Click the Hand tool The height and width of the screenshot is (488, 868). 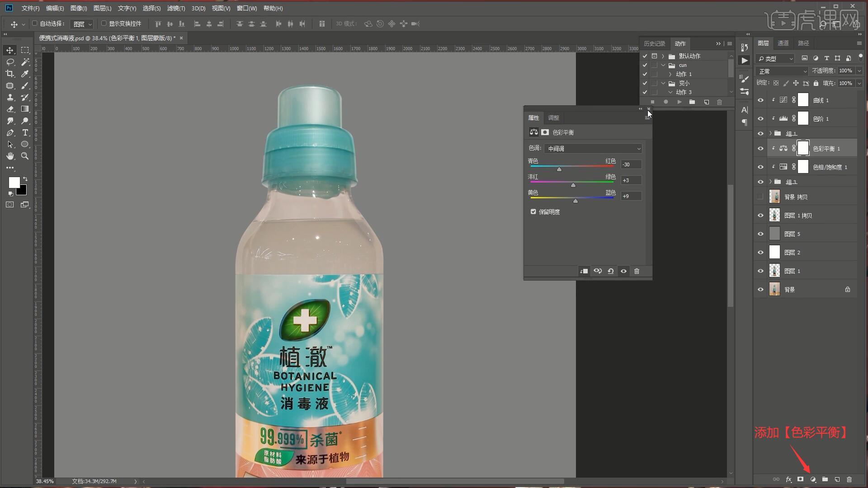tap(10, 156)
